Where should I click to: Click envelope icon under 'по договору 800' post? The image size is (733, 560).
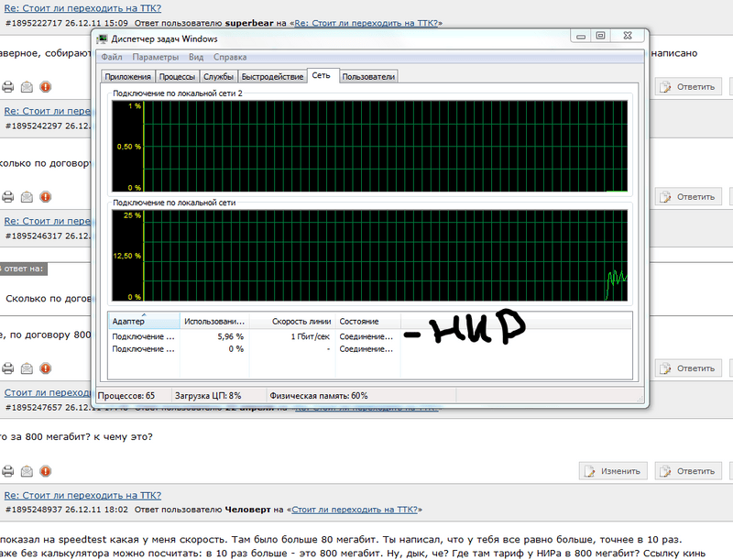tap(27, 368)
